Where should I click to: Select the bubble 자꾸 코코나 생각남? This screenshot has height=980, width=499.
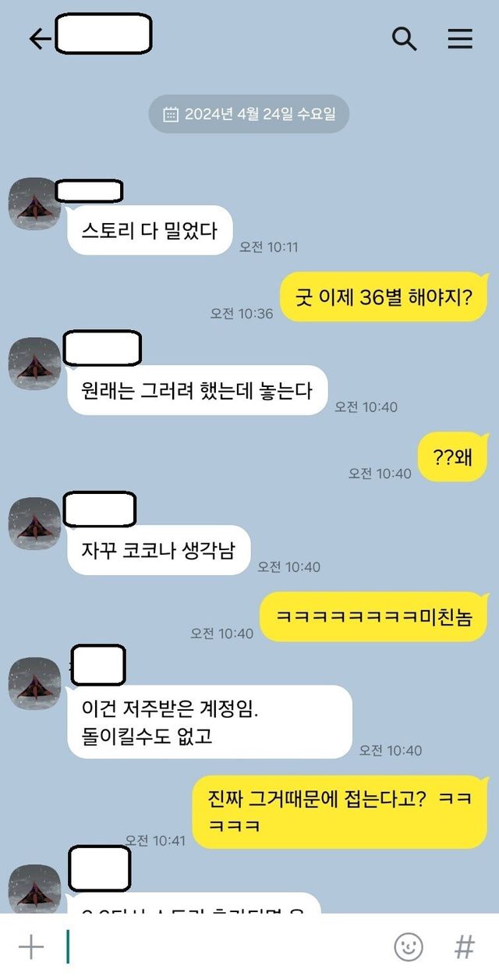(158, 549)
